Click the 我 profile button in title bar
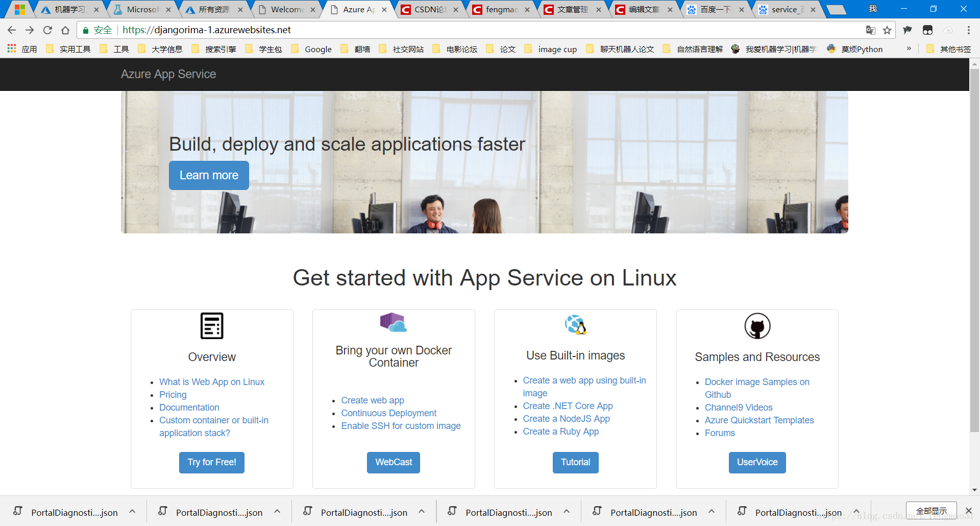 [873, 9]
